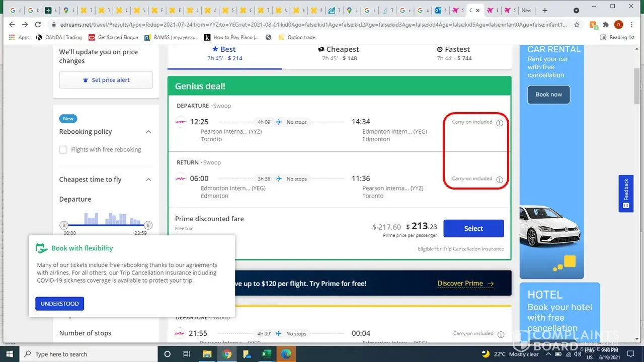Screen dimensions: 644x362
Task: Open a new browser tab
Action: [545, 10]
